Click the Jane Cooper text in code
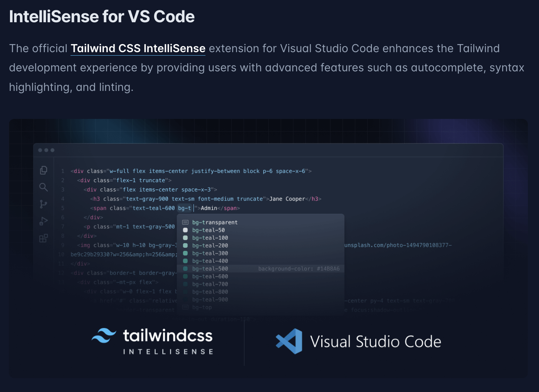This screenshot has height=392, width=539. (287, 199)
